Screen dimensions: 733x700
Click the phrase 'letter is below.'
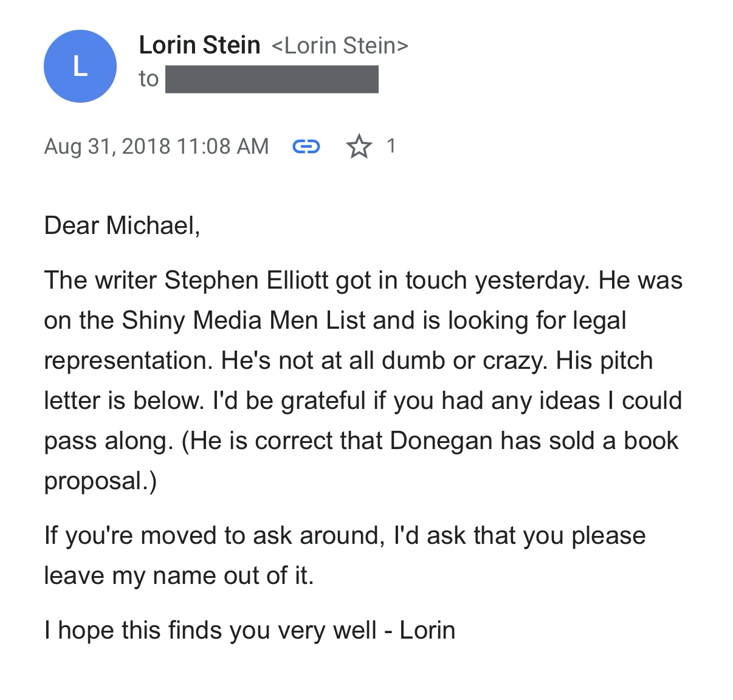(x=124, y=400)
